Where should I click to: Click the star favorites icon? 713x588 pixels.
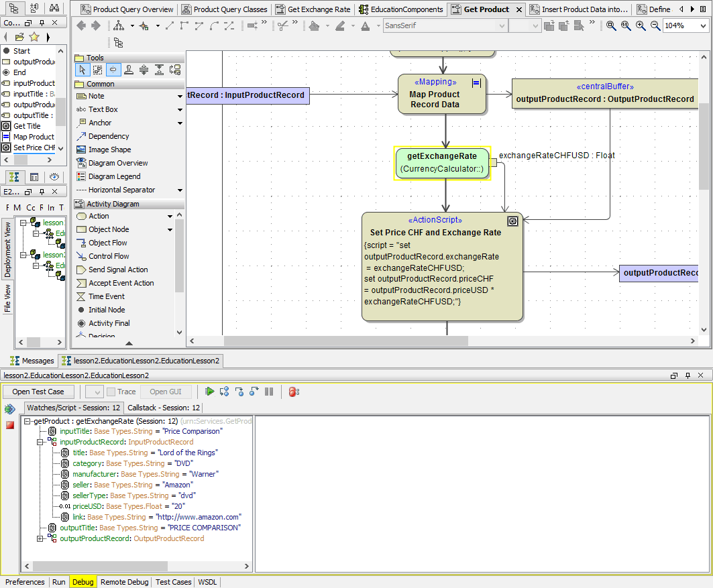pos(34,36)
